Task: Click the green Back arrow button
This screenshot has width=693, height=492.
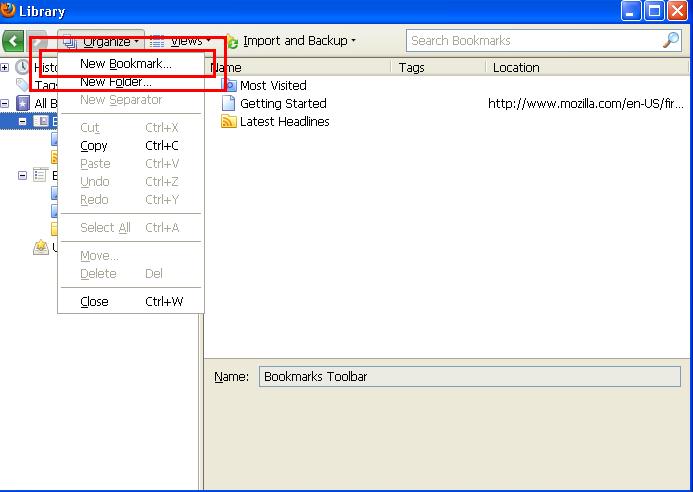Action: (13, 41)
